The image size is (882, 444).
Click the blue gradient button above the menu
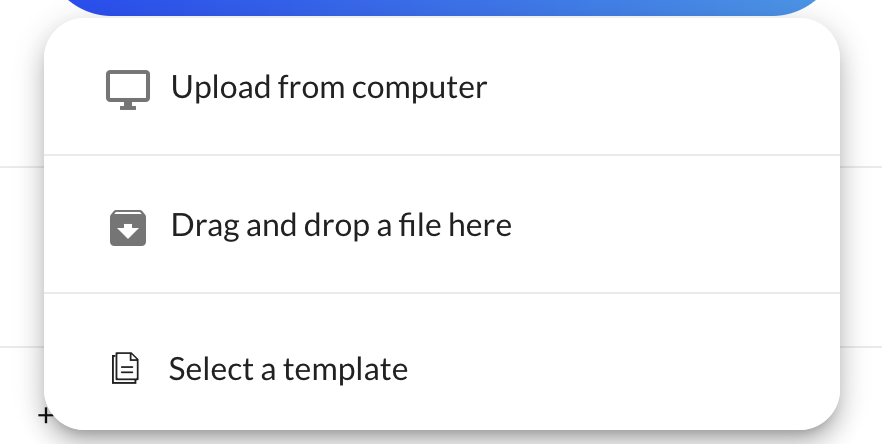point(440,7)
